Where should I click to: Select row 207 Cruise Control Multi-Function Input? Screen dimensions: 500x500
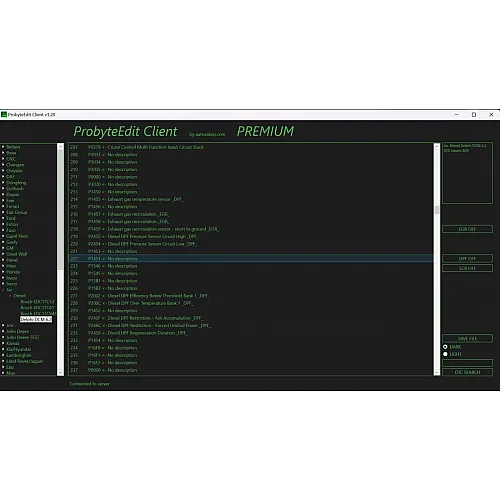pyautogui.click(x=251, y=147)
